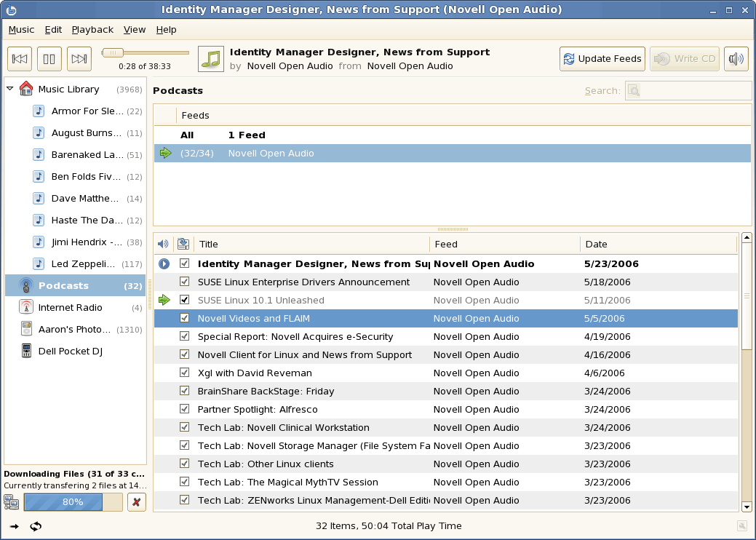
Task: Click the shuffle arrow icon at bottom-left
Action: click(x=15, y=526)
